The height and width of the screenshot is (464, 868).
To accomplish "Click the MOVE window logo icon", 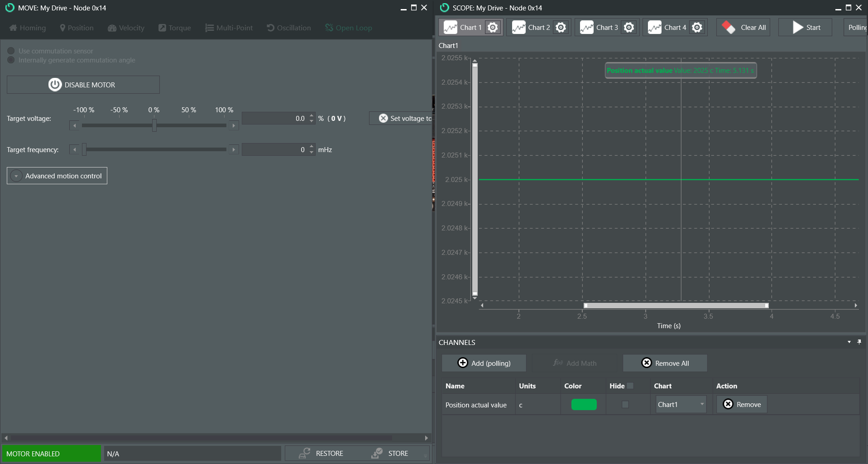I will (10, 8).
